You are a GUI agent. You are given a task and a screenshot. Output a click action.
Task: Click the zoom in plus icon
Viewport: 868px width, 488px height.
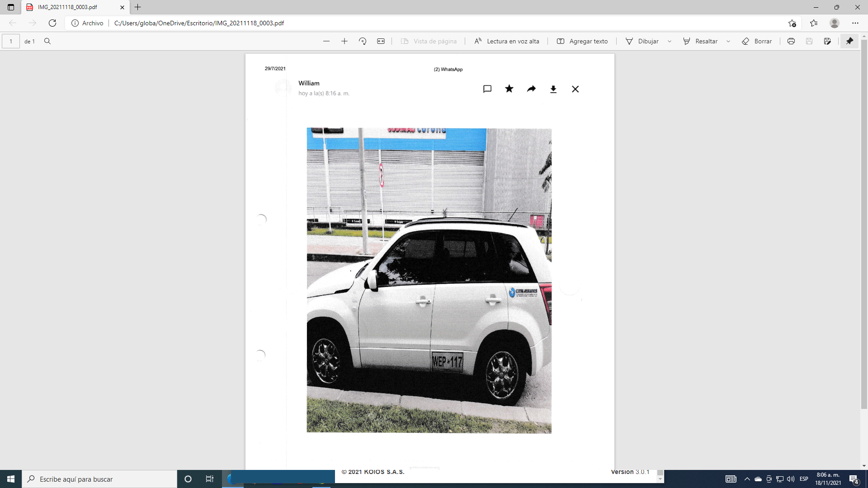click(x=344, y=41)
